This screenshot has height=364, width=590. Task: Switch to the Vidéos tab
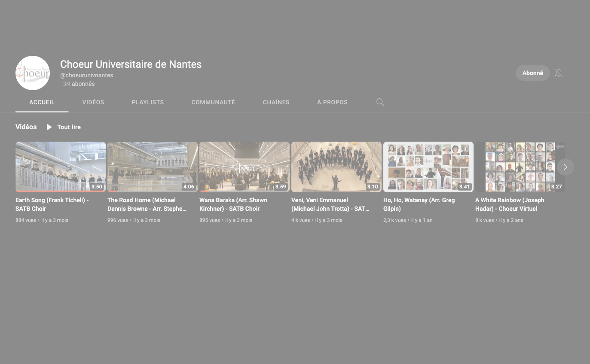tap(93, 102)
